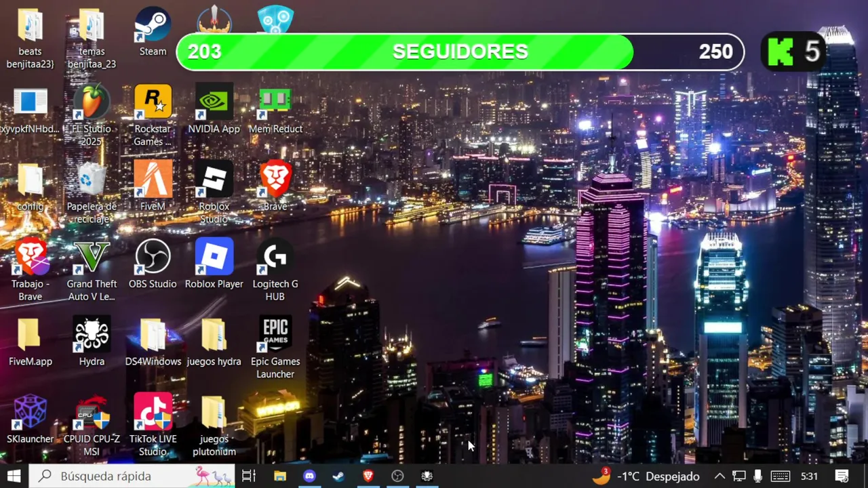Open the config folder

coord(31,187)
